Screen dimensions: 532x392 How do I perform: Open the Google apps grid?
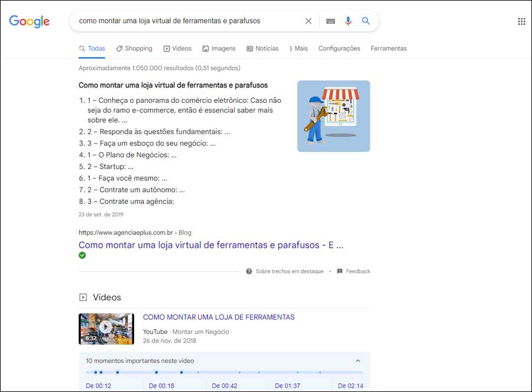click(521, 21)
